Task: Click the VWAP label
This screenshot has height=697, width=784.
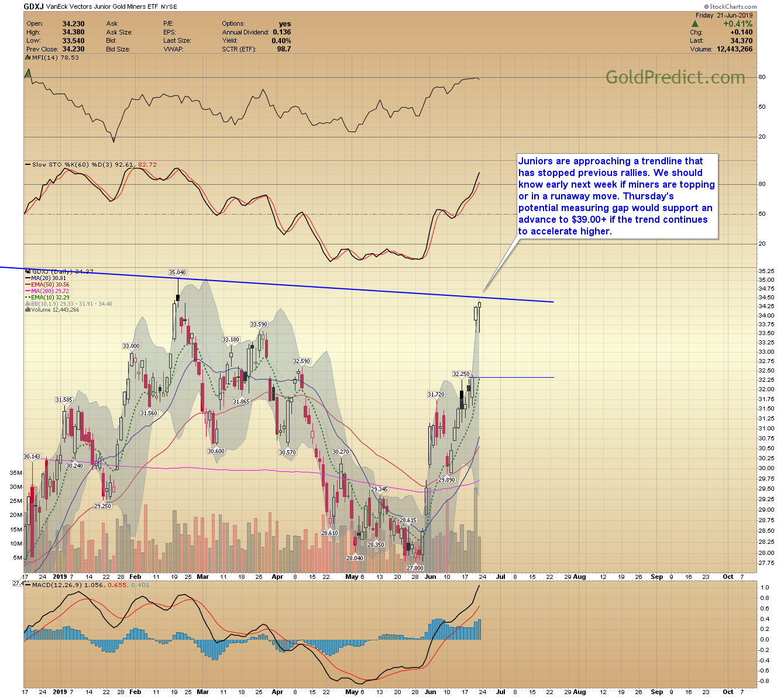Action: tap(173, 49)
